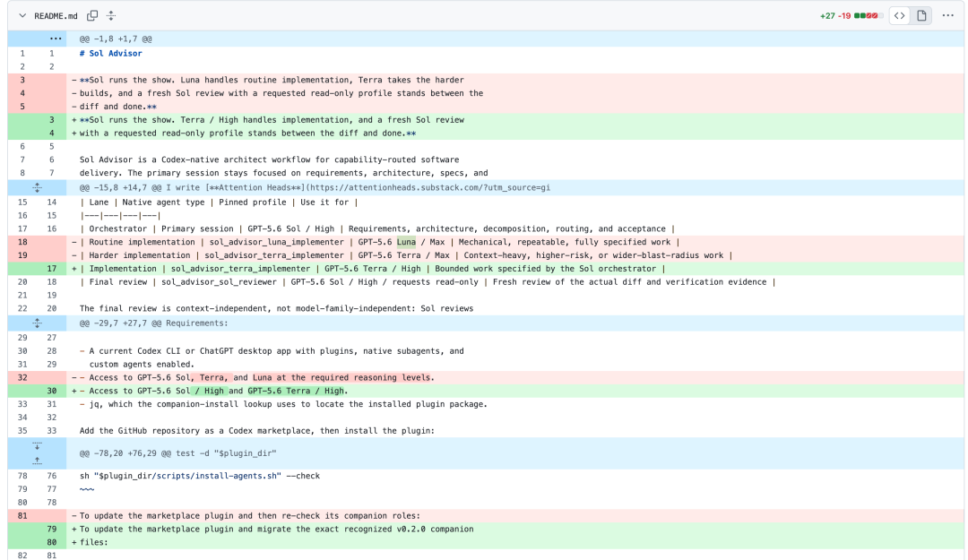Viewport: 968px width, 560px height.
Task: Click added 'Access to GPT-5.6 Sol / High' line
Action: coord(213,391)
